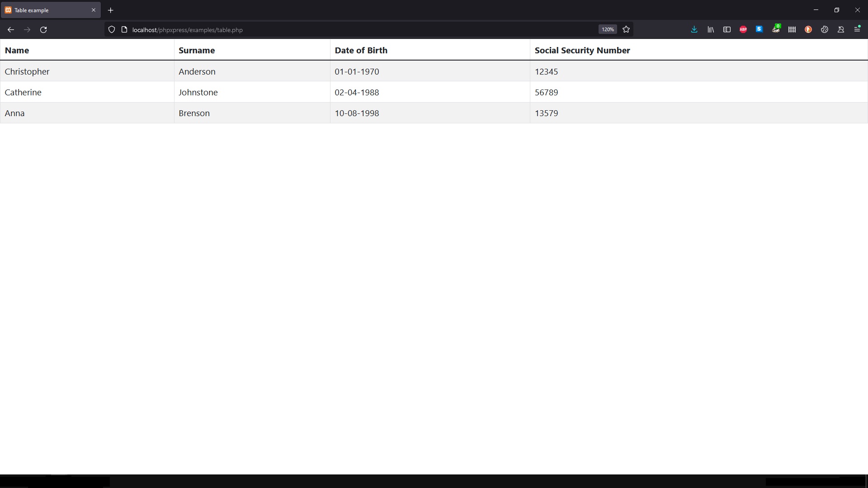Select the Anna name cell
The image size is (868, 488).
(87, 113)
